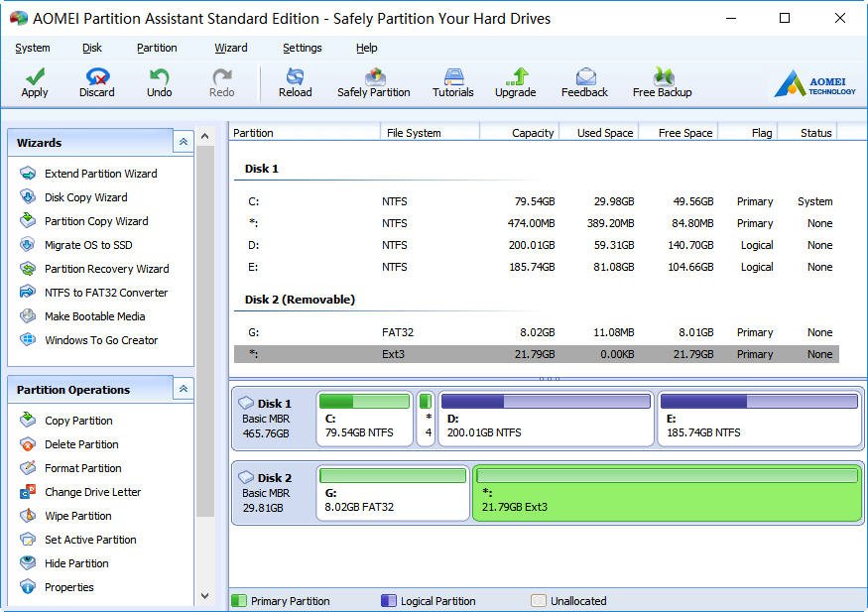Click the 21.79GB Ext3 disk block
The image size is (868, 612).
(x=667, y=493)
